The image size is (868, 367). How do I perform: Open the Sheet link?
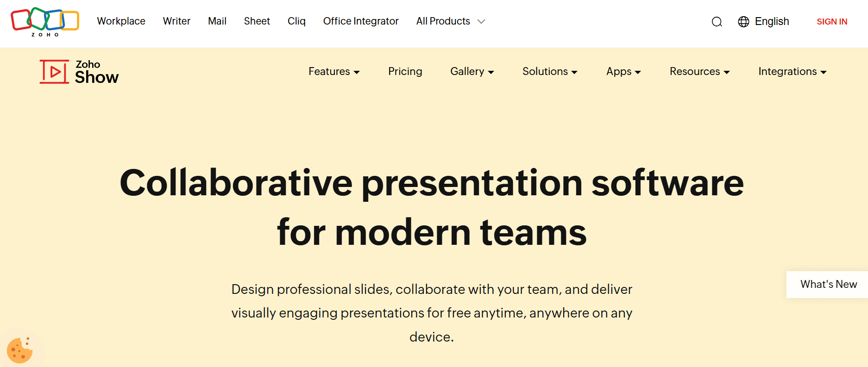[x=257, y=21]
